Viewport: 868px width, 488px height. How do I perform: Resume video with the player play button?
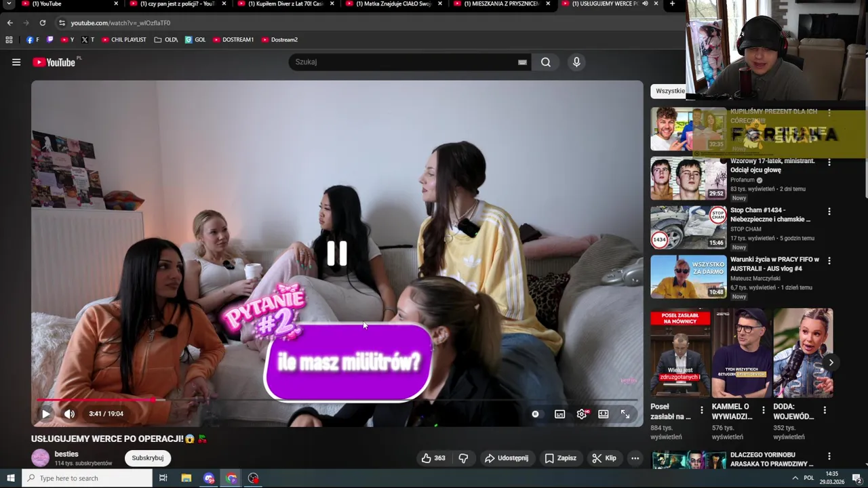pyautogui.click(x=46, y=414)
